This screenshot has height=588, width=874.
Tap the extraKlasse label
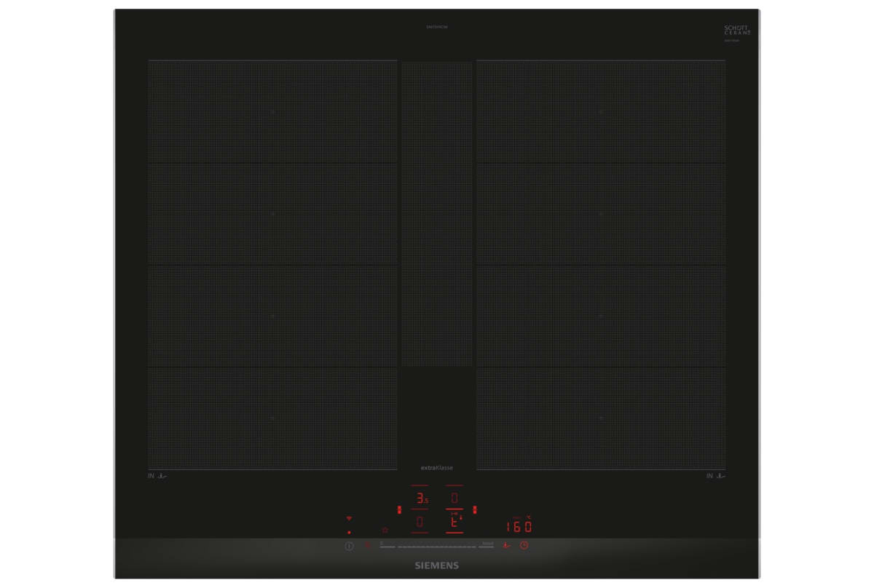click(x=436, y=468)
